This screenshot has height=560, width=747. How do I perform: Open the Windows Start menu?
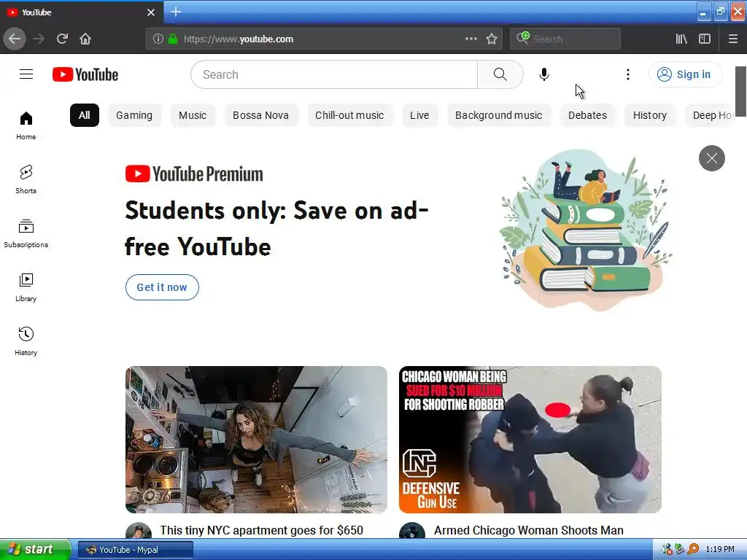[x=34, y=550]
